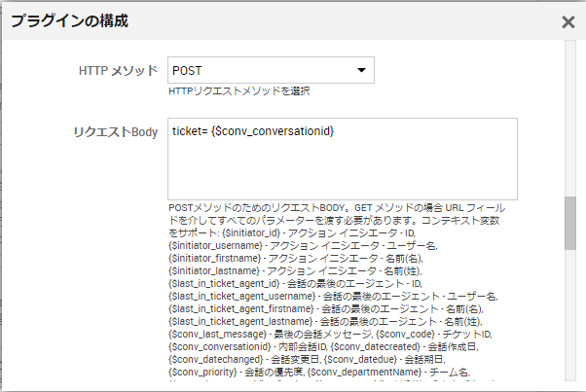Click scrollbar track below the thumb
This screenshot has height=392, width=586.
coord(570,315)
